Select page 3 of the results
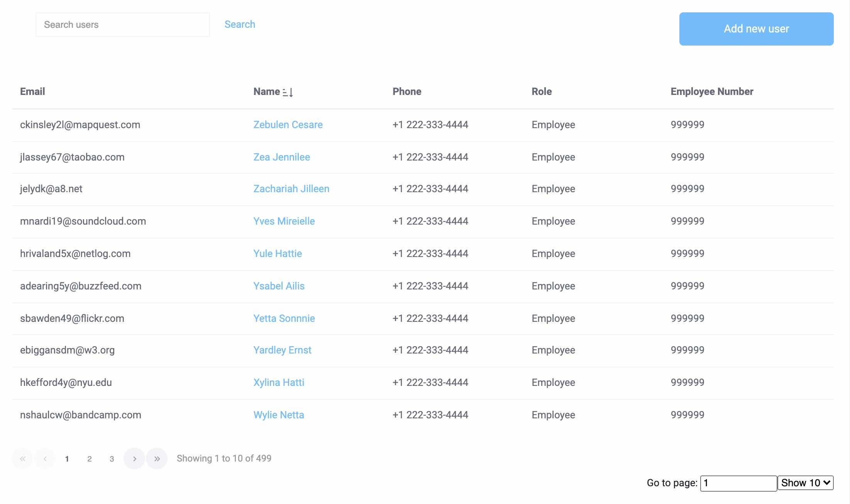This screenshot has width=850, height=504. tap(112, 458)
